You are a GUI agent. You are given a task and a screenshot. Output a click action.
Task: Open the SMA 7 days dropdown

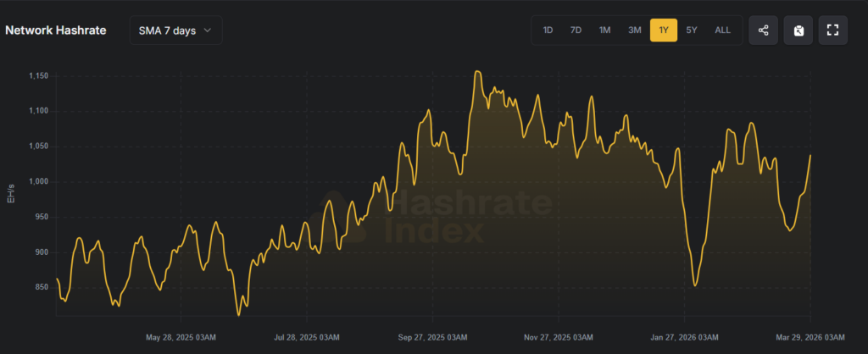pos(175,30)
